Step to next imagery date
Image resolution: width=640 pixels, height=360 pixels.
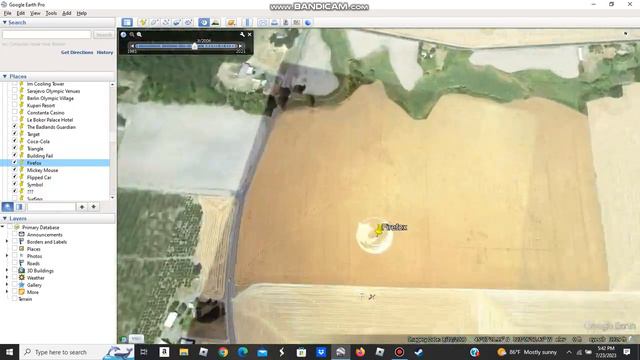[241, 46]
